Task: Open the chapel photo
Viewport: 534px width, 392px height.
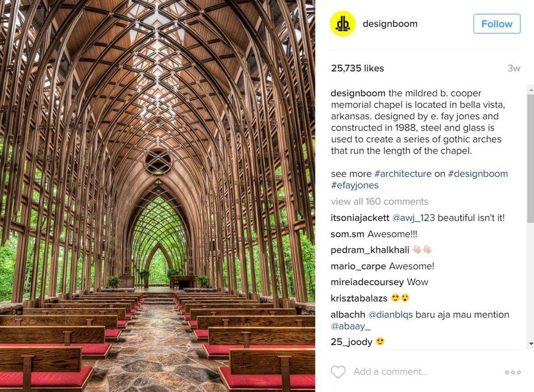Action: pos(157,196)
